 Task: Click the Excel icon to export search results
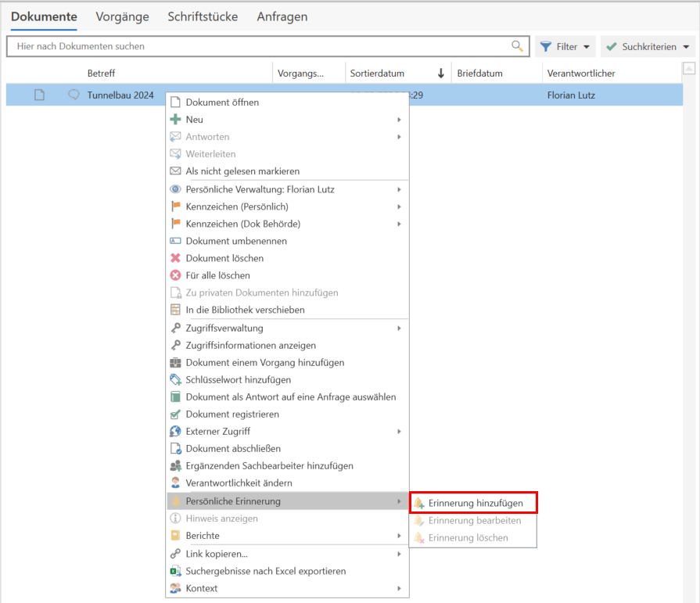point(175,571)
